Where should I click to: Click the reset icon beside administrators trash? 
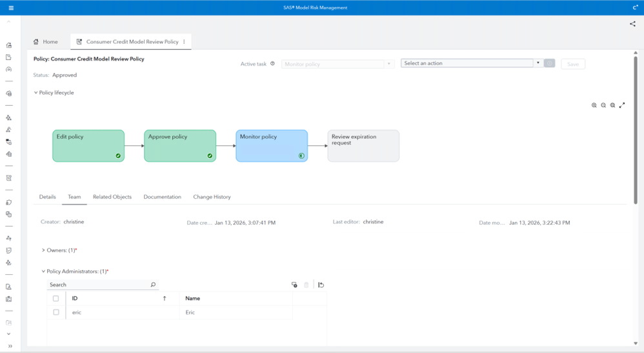[321, 285]
